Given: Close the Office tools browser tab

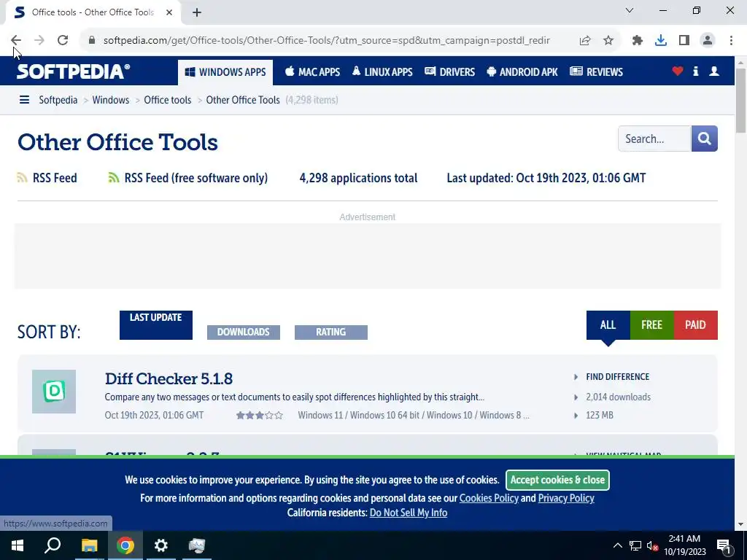Looking at the screenshot, I should pyautogui.click(x=169, y=12).
